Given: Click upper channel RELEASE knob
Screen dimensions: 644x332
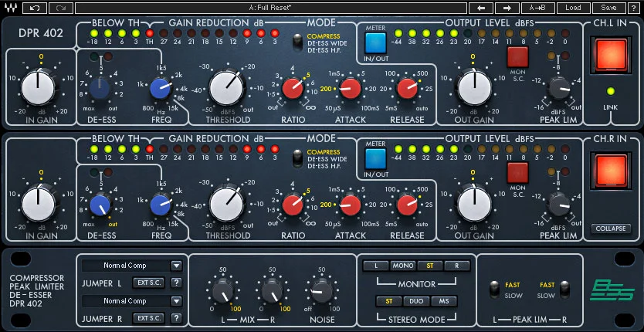Looking at the screenshot, I should [408, 89].
